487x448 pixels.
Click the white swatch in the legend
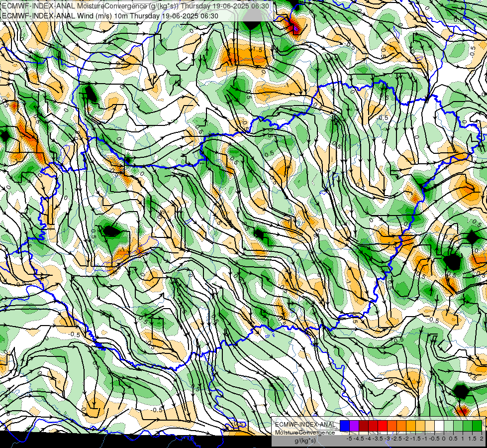439,426
